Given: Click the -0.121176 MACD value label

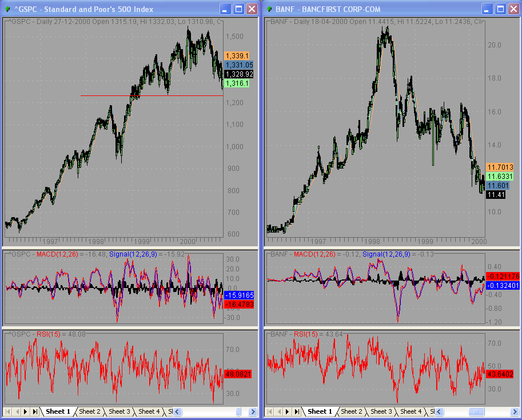Looking at the screenshot, I should tap(503, 276).
